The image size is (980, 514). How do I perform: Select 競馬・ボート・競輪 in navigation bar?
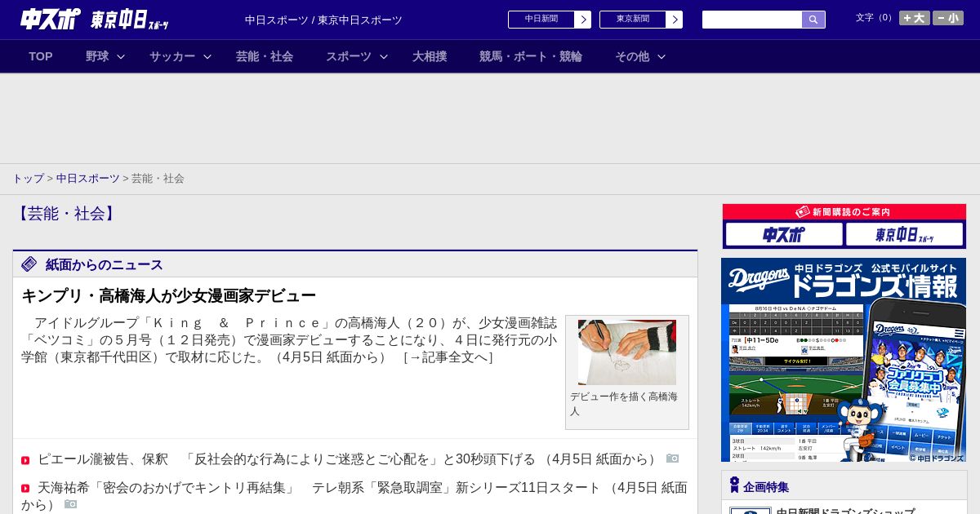(531, 56)
